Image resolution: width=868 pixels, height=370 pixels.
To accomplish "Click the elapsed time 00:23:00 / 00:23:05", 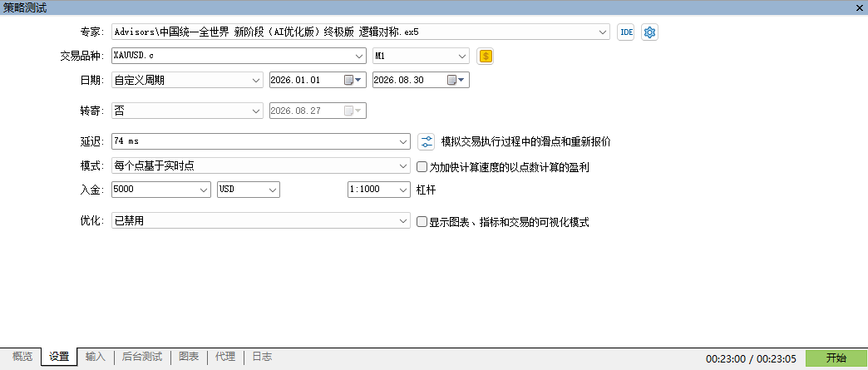I will pos(751,359).
